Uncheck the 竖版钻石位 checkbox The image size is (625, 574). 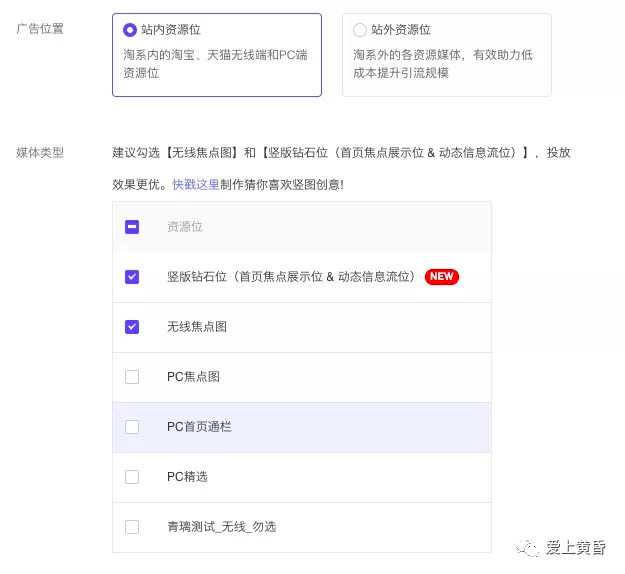[x=132, y=277]
